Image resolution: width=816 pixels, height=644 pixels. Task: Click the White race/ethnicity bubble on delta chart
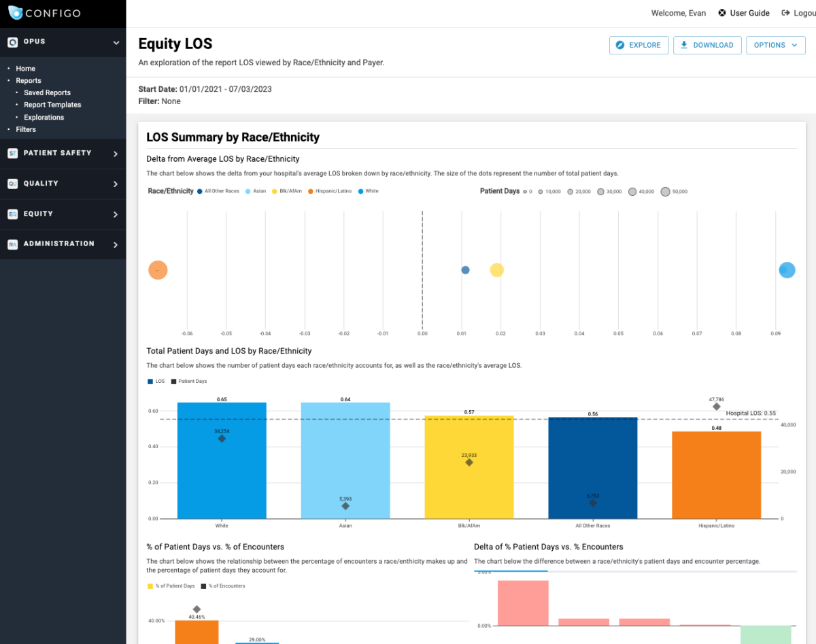(787, 270)
